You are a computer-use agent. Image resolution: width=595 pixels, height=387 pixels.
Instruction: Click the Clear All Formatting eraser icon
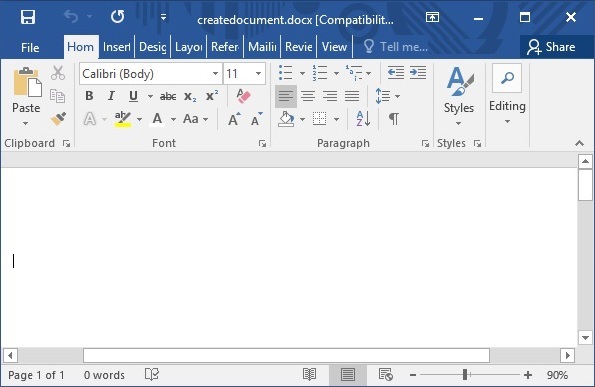(x=243, y=96)
